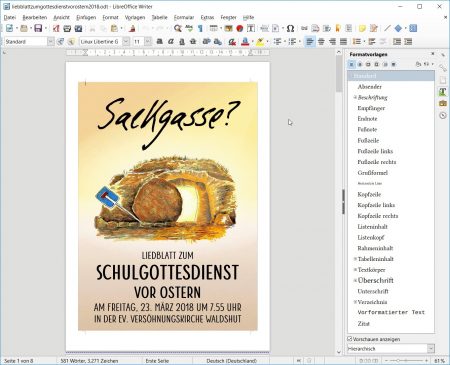This screenshot has height=365, width=450.
Task: Click the Open file folder icon
Action: point(24,28)
